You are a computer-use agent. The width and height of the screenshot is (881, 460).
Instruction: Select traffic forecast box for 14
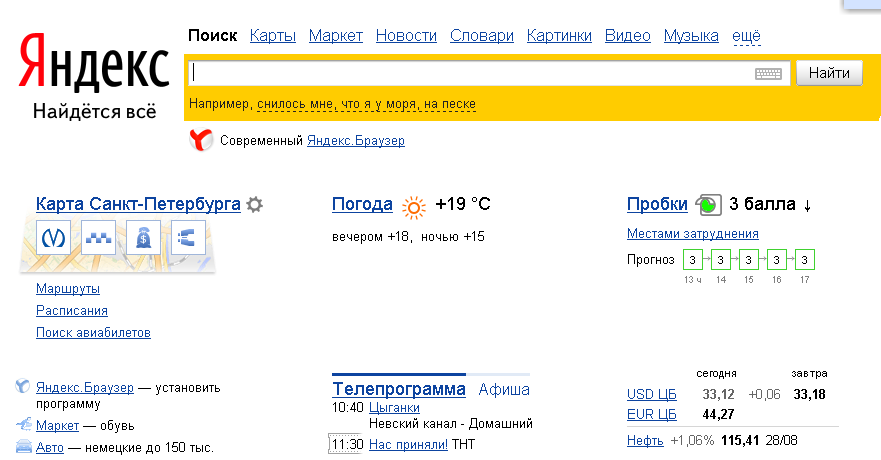721,259
